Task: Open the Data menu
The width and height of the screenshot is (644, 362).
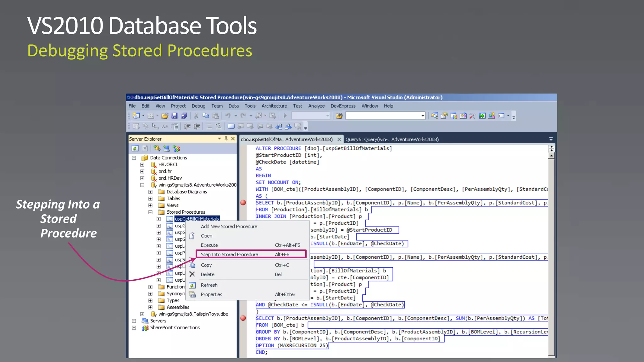Action: click(233, 106)
